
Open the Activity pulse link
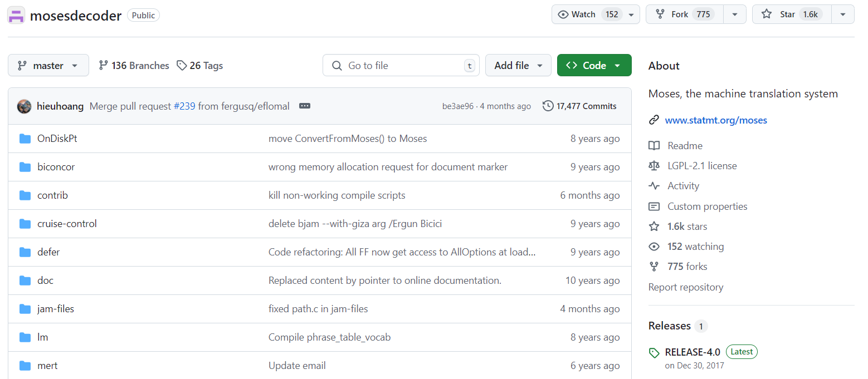[x=683, y=186]
